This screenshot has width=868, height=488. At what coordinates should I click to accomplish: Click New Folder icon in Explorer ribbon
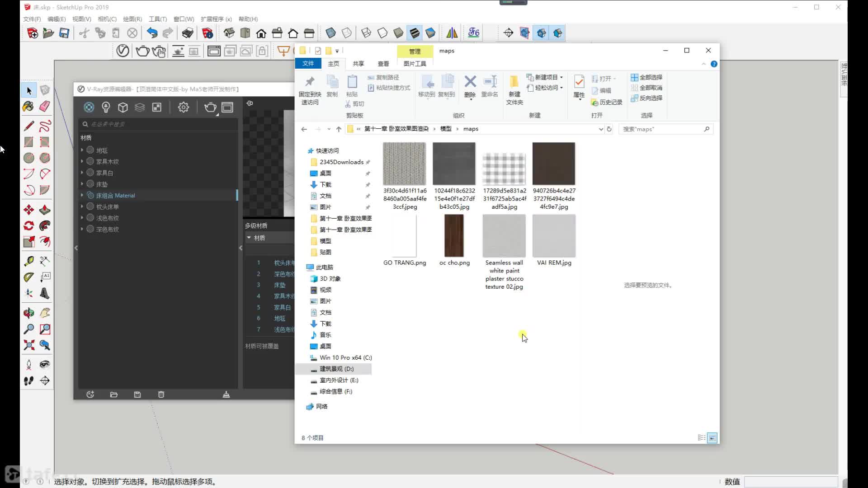click(514, 89)
